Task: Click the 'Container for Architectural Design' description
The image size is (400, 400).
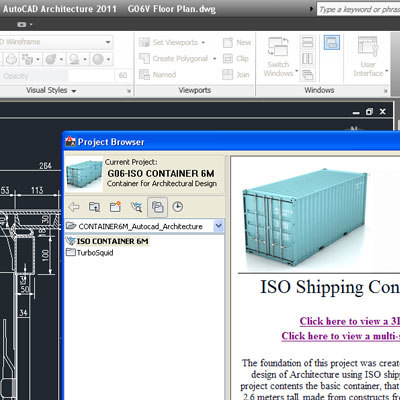Action: pos(162,184)
